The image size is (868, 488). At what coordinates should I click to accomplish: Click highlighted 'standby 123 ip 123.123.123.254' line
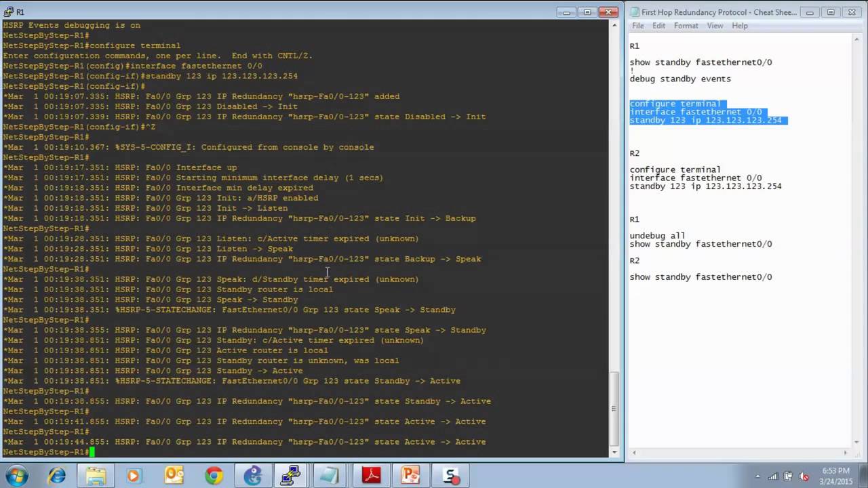coord(705,120)
